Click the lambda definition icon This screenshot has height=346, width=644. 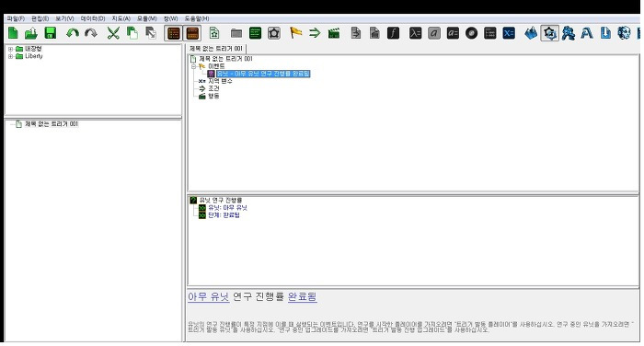pyautogui.click(x=415, y=33)
